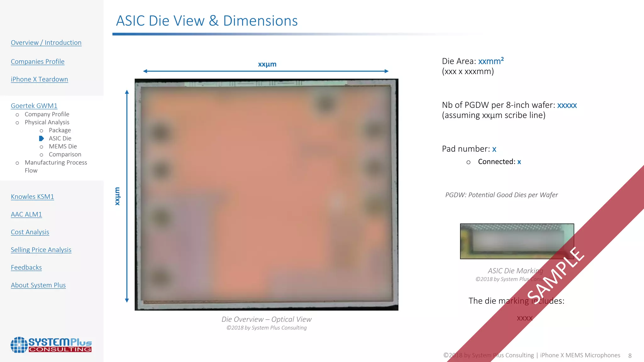Click the Package outline entry
The image size is (644, 362).
[60, 130]
